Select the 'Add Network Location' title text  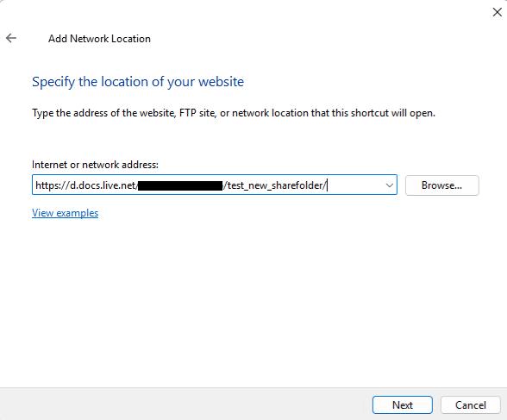(x=99, y=39)
